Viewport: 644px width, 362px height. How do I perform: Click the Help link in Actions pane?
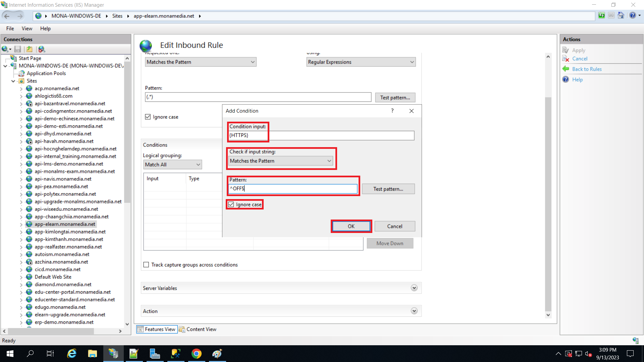[x=577, y=79]
